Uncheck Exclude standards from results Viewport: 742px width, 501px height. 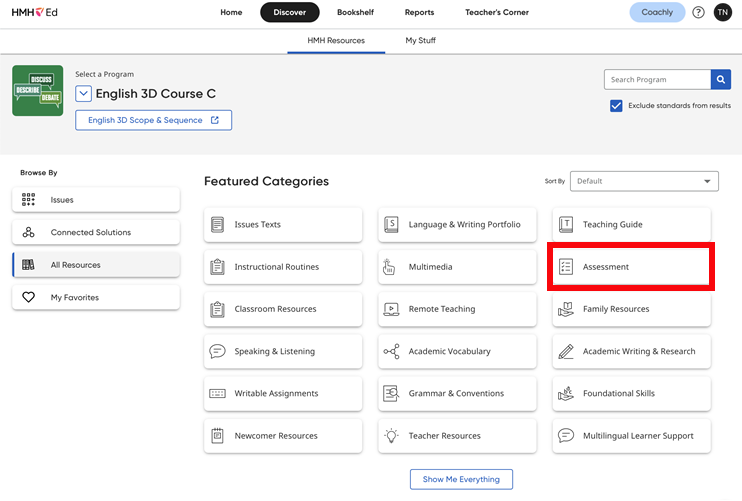[616, 105]
